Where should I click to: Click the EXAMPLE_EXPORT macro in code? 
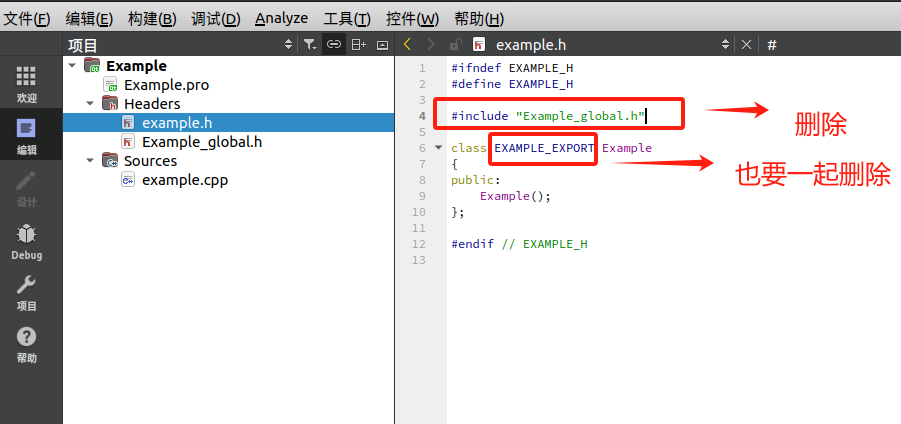point(544,148)
